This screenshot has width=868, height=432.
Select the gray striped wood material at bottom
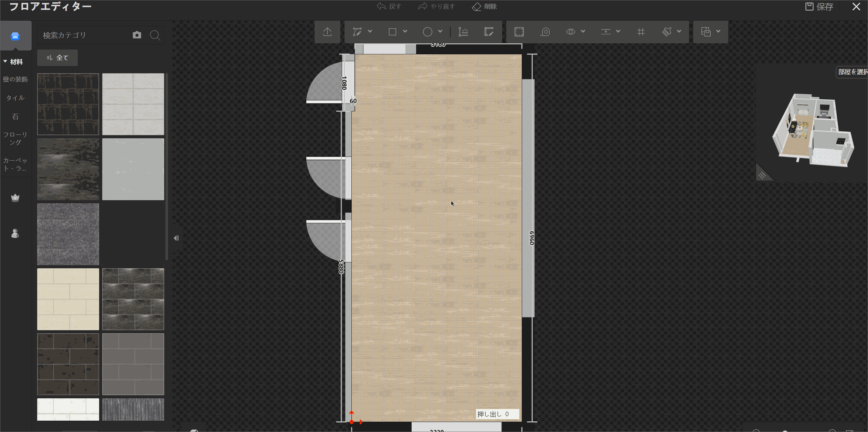click(x=133, y=410)
